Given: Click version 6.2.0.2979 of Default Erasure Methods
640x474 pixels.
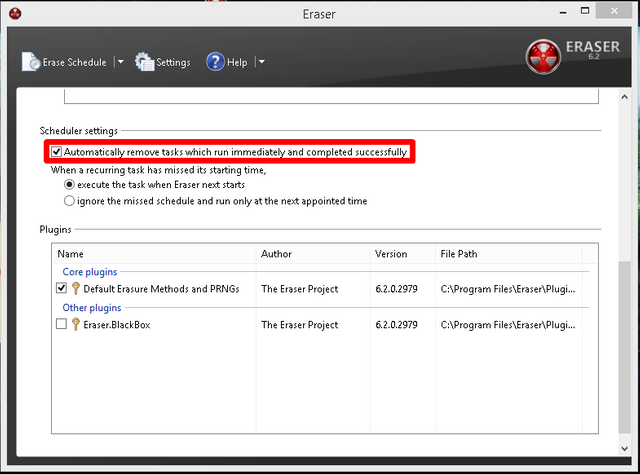Looking at the screenshot, I should (396, 289).
